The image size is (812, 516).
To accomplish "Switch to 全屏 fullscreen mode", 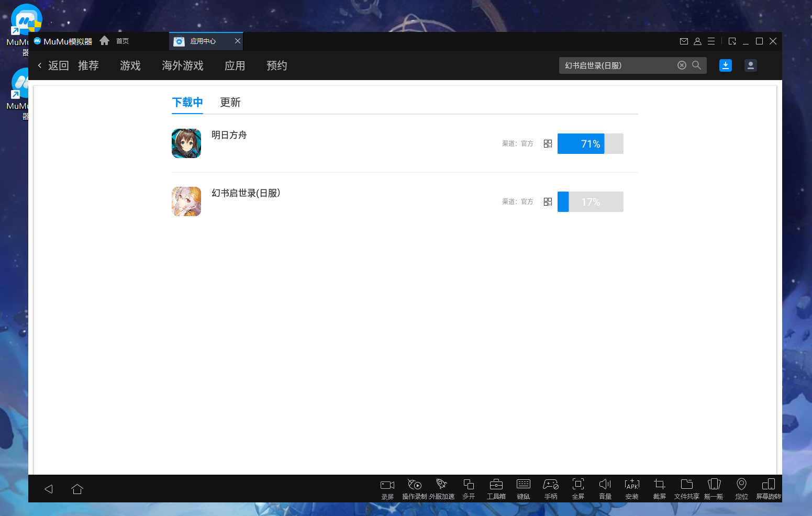I will click(578, 489).
